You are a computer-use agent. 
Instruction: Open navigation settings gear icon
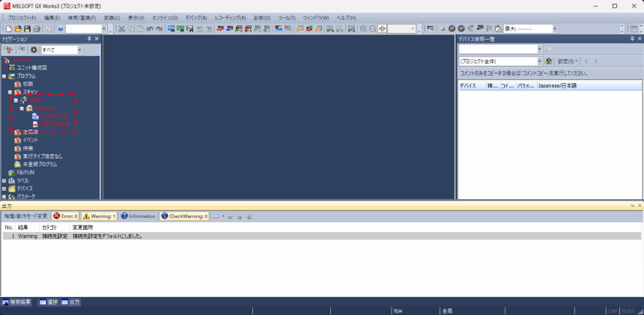(x=34, y=49)
